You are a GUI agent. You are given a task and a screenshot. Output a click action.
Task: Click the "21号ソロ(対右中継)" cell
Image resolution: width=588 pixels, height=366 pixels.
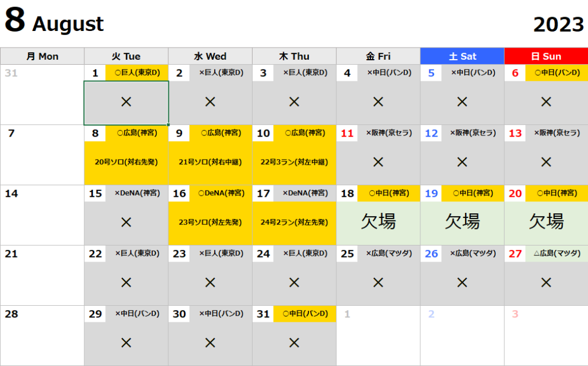pyautogui.click(x=210, y=162)
